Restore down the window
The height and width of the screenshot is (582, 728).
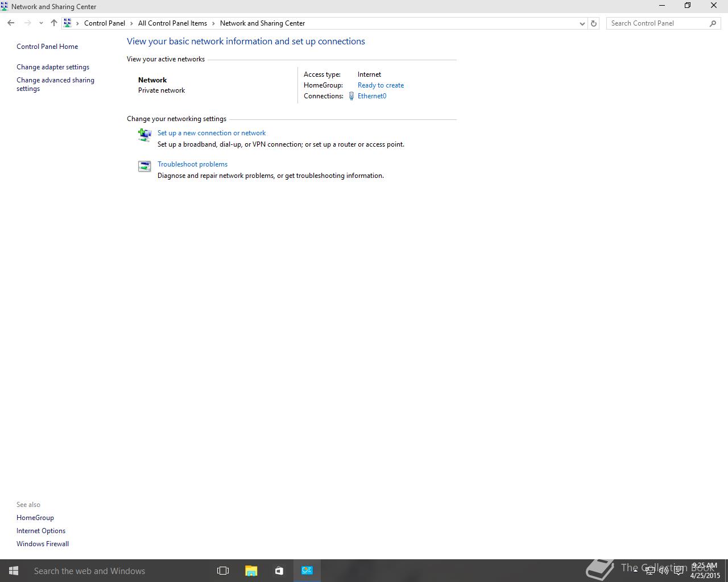point(688,6)
